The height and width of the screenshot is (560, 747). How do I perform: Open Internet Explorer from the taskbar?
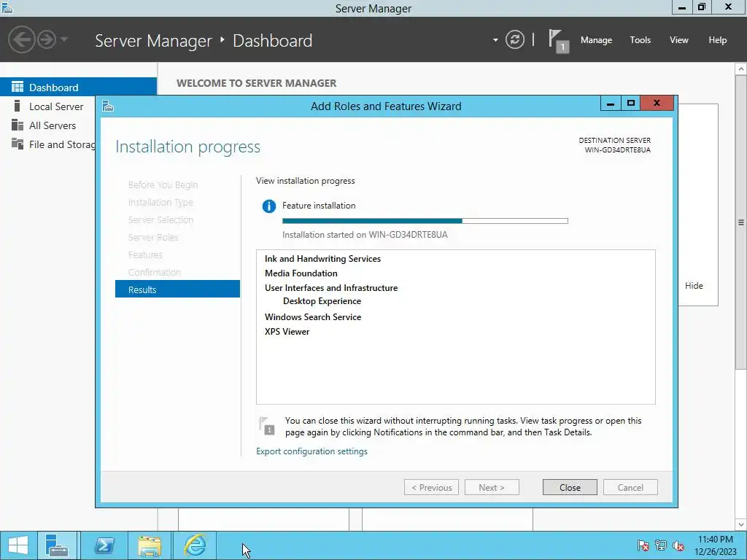coord(195,545)
